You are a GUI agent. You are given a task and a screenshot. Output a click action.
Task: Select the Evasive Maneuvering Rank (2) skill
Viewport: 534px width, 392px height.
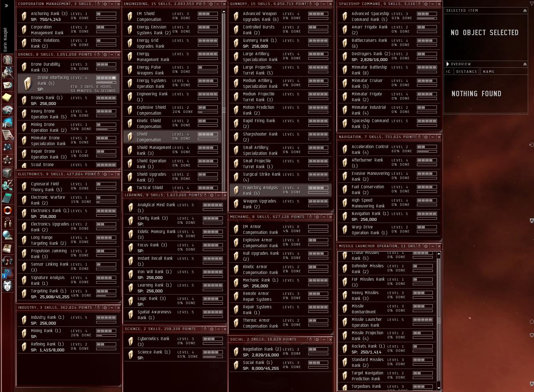[388, 176]
